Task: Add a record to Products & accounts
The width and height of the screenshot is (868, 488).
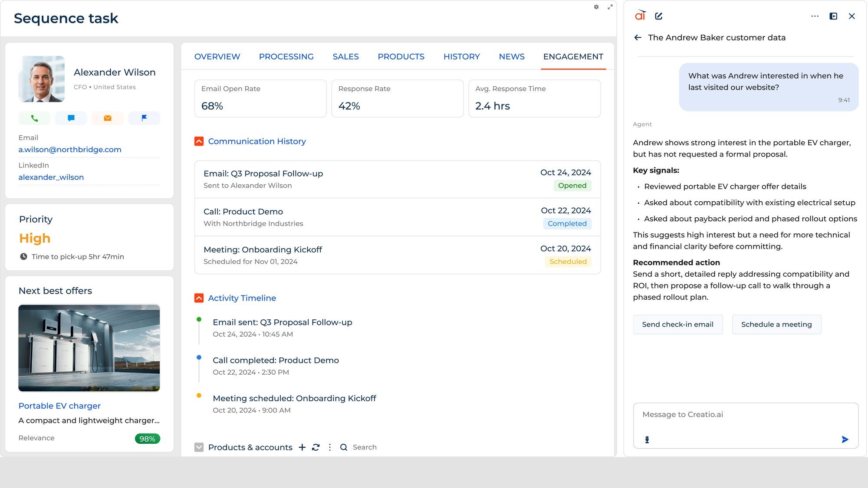Action: pyautogui.click(x=302, y=447)
